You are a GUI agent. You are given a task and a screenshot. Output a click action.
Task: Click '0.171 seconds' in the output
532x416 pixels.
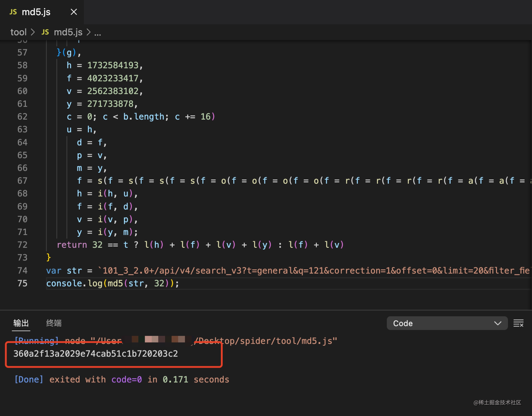click(196, 380)
